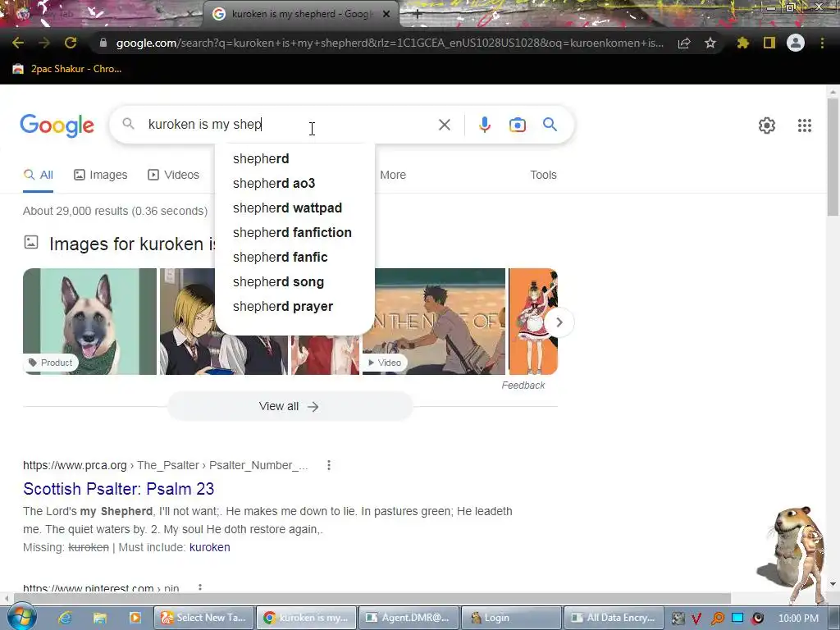Viewport: 840px width, 630px height.
Task: Open Google apps grid icon
Action: (x=805, y=126)
